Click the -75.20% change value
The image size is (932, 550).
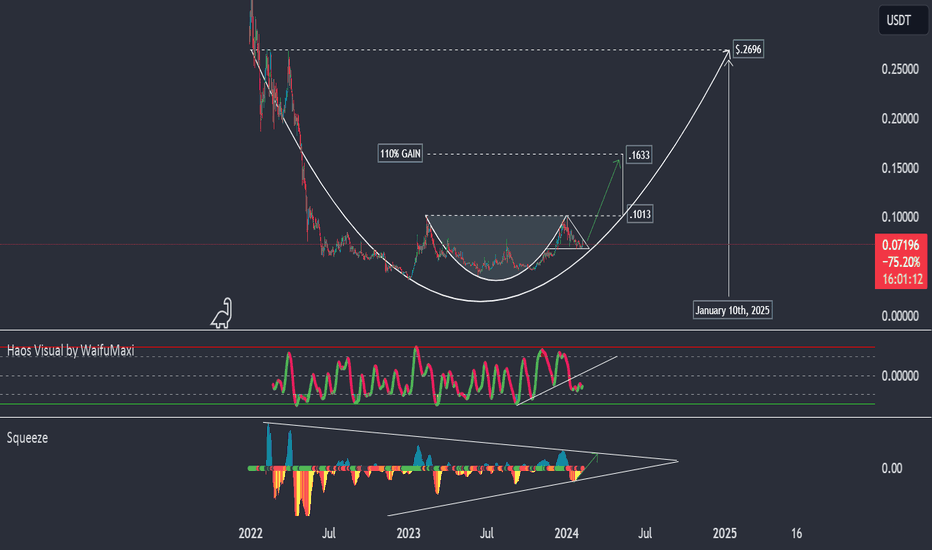[x=901, y=262]
